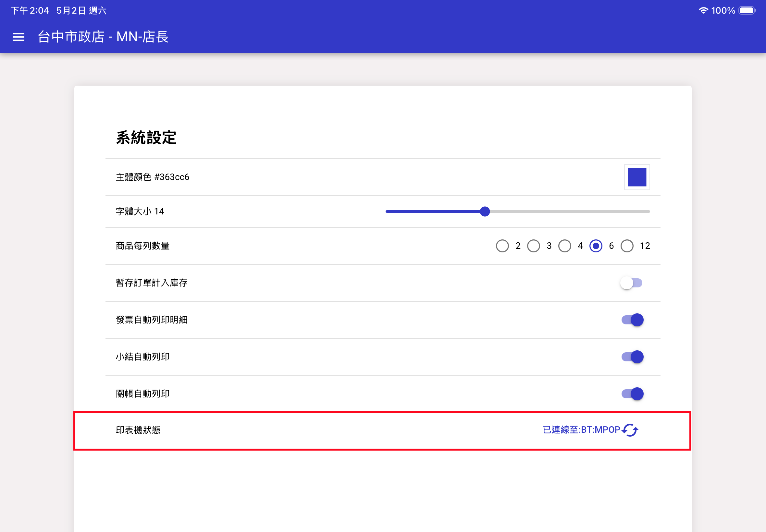Open the theme color swatch #363cc6
Screen dimensions: 766x532
coord(637,177)
